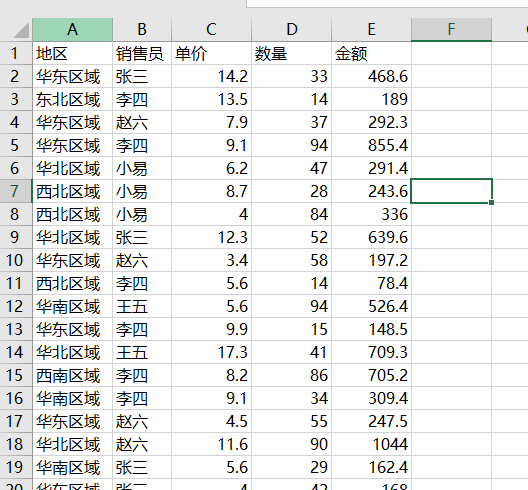Click cell with value 291.4
The image size is (528, 490).
pyautogui.click(x=371, y=168)
